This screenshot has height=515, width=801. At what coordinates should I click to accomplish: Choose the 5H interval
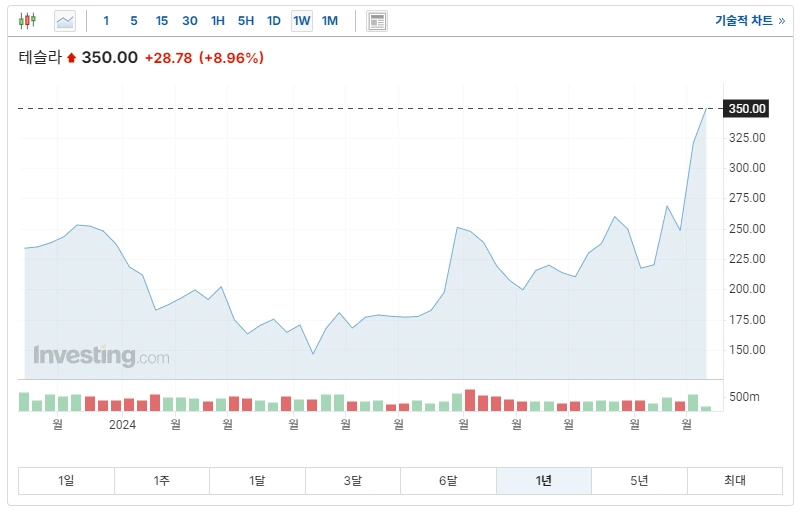pyautogui.click(x=246, y=21)
